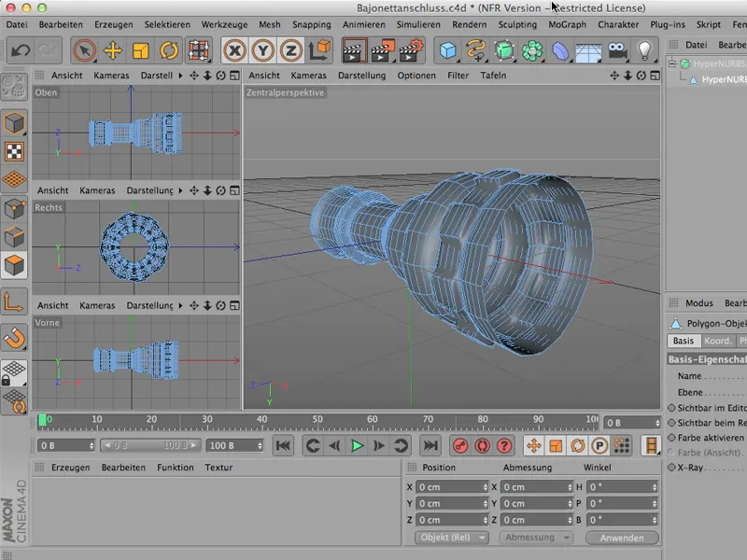The image size is (747, 560).
Task: Add a cube primitive from toolbar
Action: 449,50
